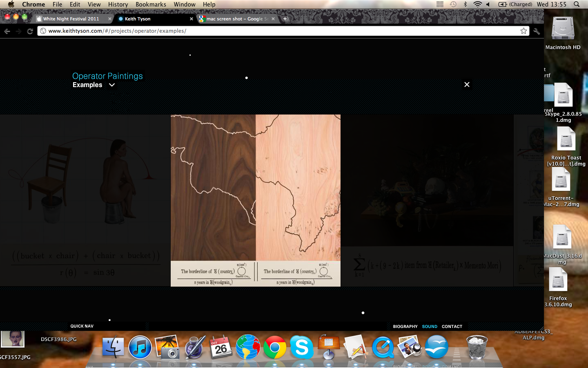This screenshot has width=588, height=368.
Task: Open the Wi-Fi status menu
Action: pyautogui.click(x=477, y=4)
